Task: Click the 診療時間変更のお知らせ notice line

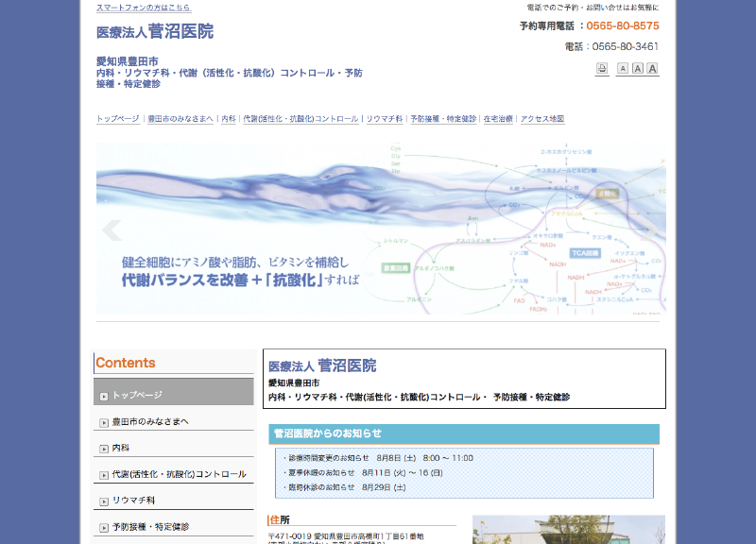Action: tap(379, 458)
